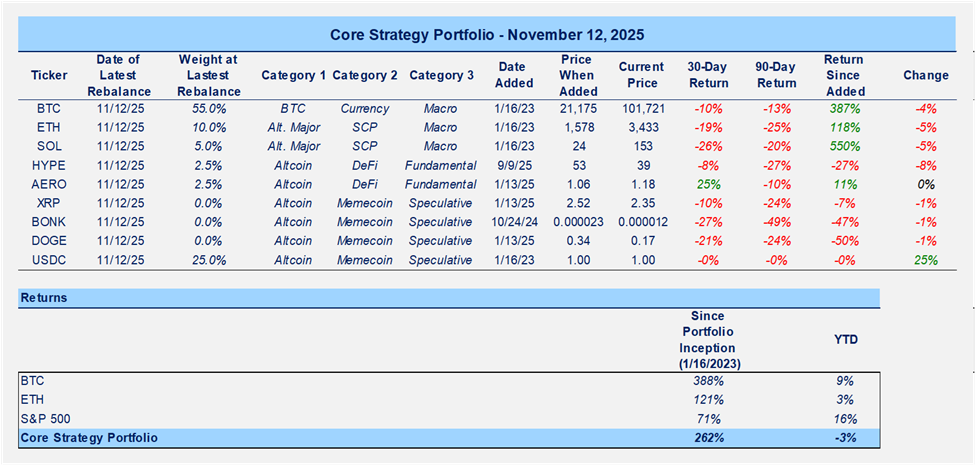975x465 pixels.
Task: Select the Ticker column header
Action: (49, 75)
